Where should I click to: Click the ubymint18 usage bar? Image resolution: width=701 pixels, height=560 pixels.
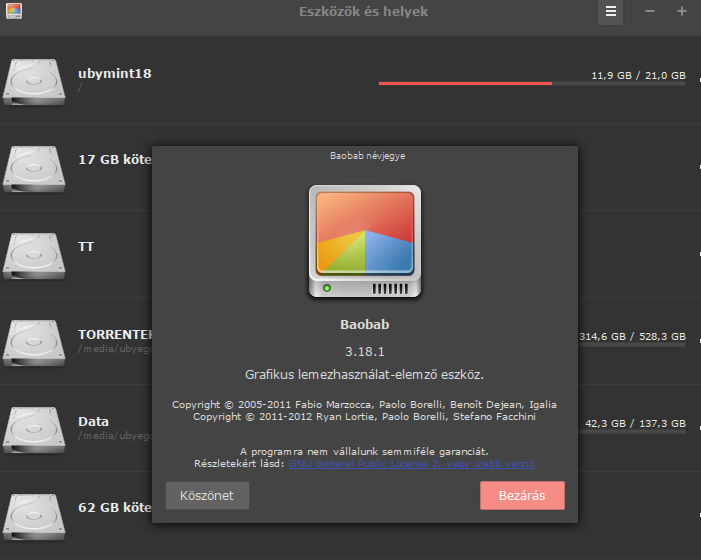[x=532, y=84]
